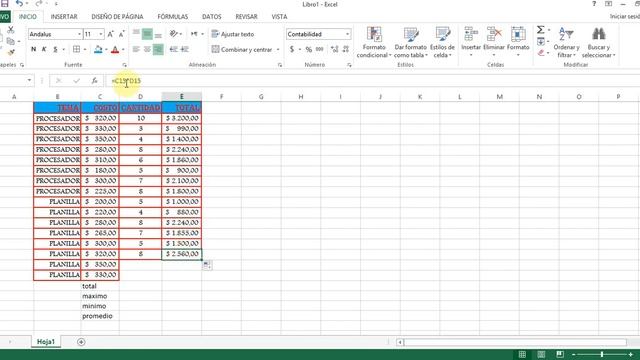Add a new sheet with plus button
Image resolution: width=640 pixels, height=360 pixels.
click(x=81, y=342)
